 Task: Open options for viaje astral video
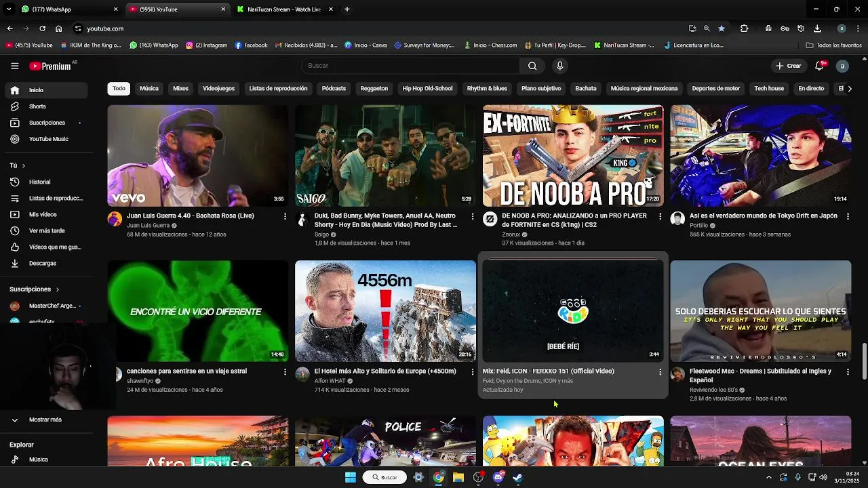[x=285, y=371]
